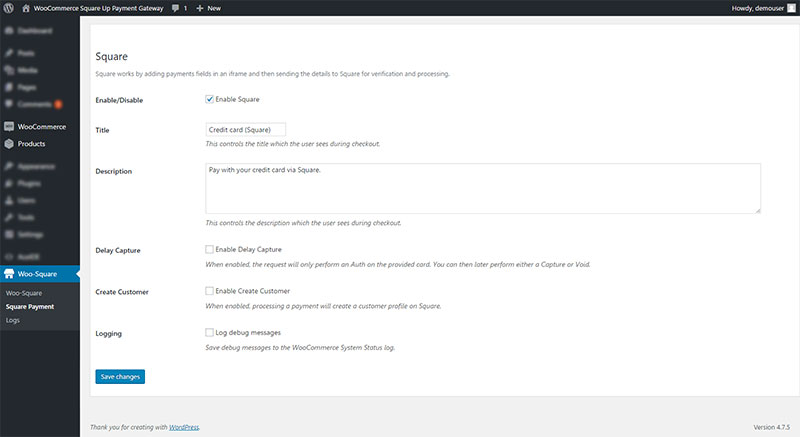The image size is (800, 437).
Task: Click the Logging row label
Action: coord(108,333)
